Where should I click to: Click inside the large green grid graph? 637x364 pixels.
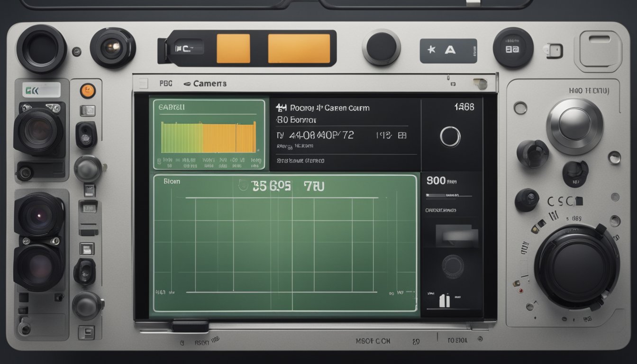point(285,243)
